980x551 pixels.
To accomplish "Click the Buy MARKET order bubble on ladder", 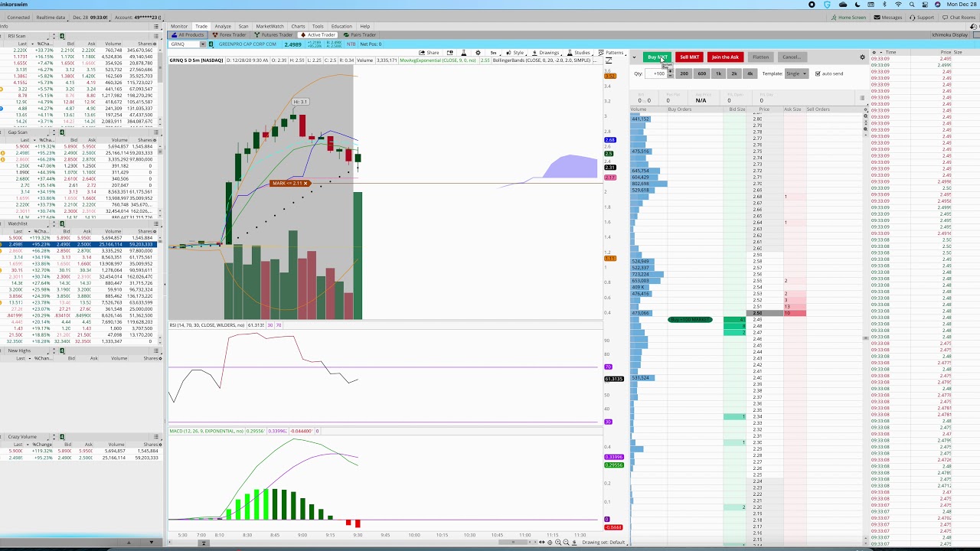I will pos(690,319).
